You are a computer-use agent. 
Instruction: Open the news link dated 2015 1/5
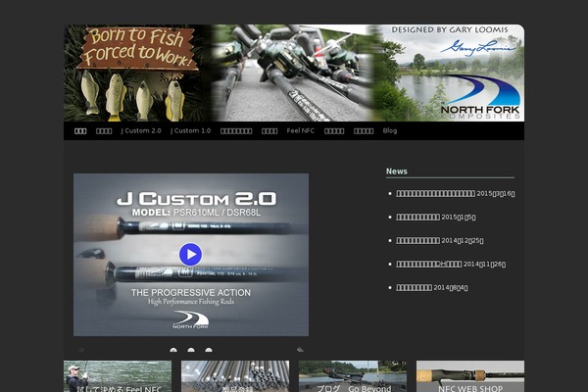417,218
